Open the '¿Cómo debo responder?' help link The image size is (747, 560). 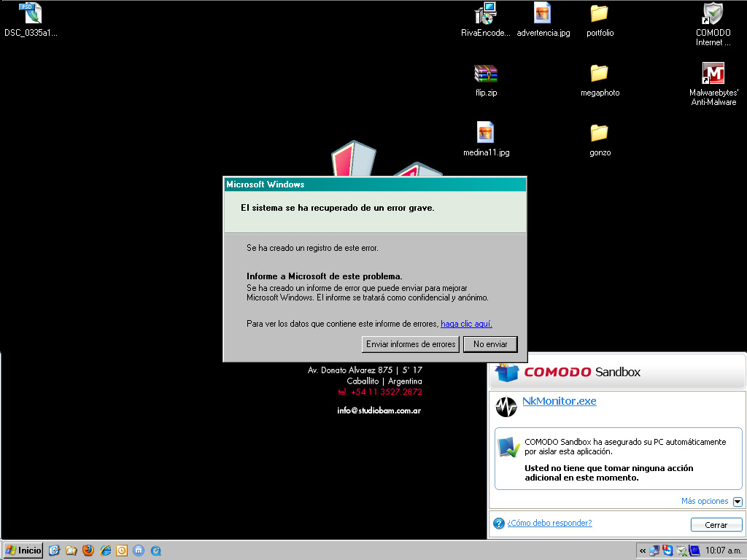(549, 523)
